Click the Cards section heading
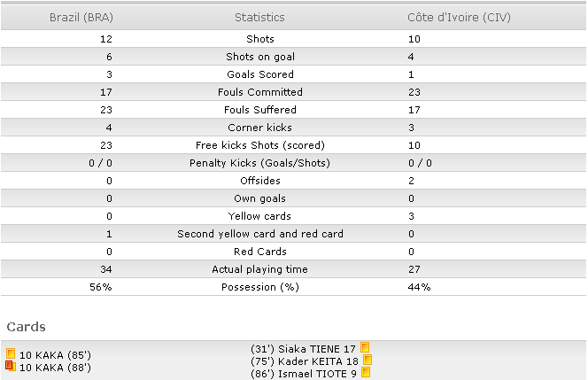Screen dimensions: 588x380 point(26,327)
